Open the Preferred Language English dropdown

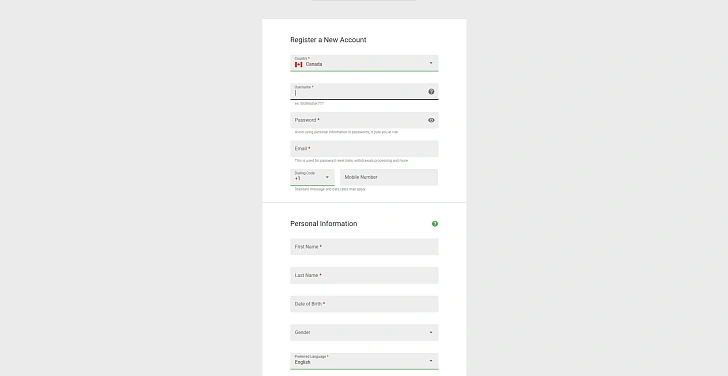tap(364, 361)
